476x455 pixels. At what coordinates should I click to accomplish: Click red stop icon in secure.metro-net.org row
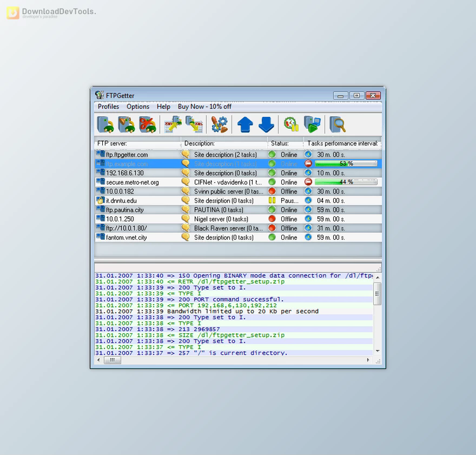pyautogui.click(x=308, y=182)
